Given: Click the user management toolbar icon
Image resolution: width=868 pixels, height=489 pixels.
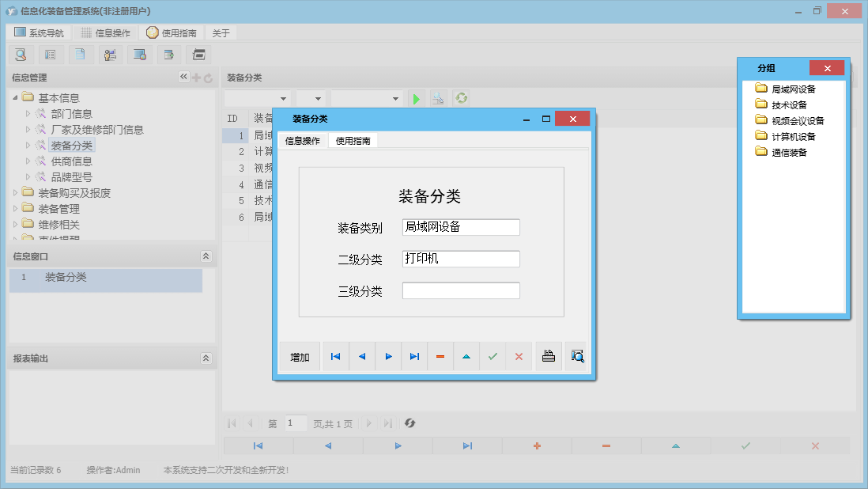Looking at the screenshot, I should (110, 55).
